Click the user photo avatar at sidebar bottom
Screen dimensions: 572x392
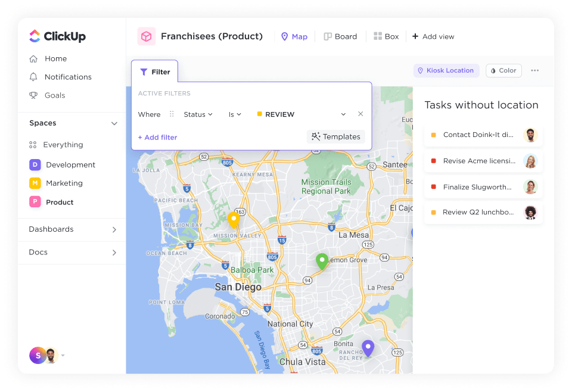(51, 356)
